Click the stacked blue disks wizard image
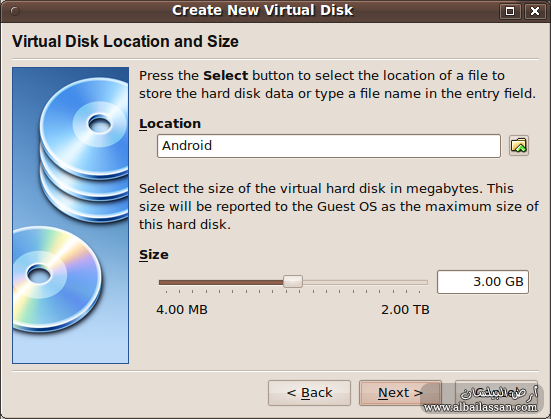Viewport: 551px width, 419px height. (x=84, y=149)
